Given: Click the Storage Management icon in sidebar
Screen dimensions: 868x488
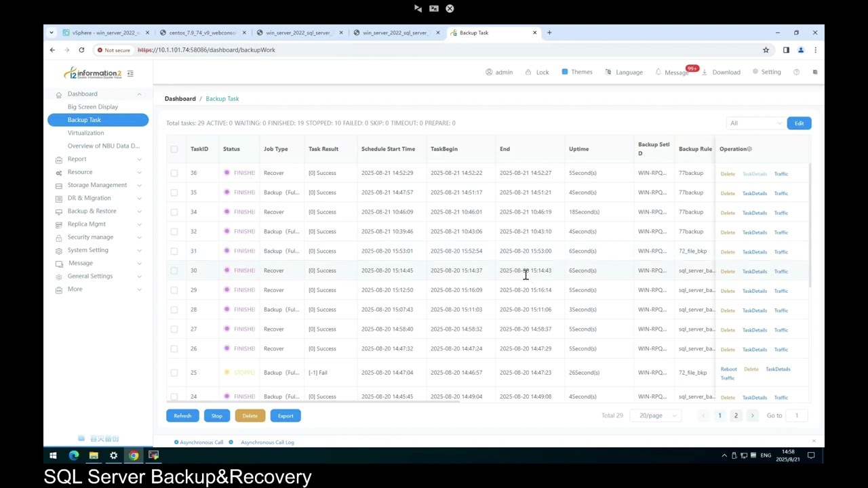Looking at the screenshot, I should [x=59, y=185].
